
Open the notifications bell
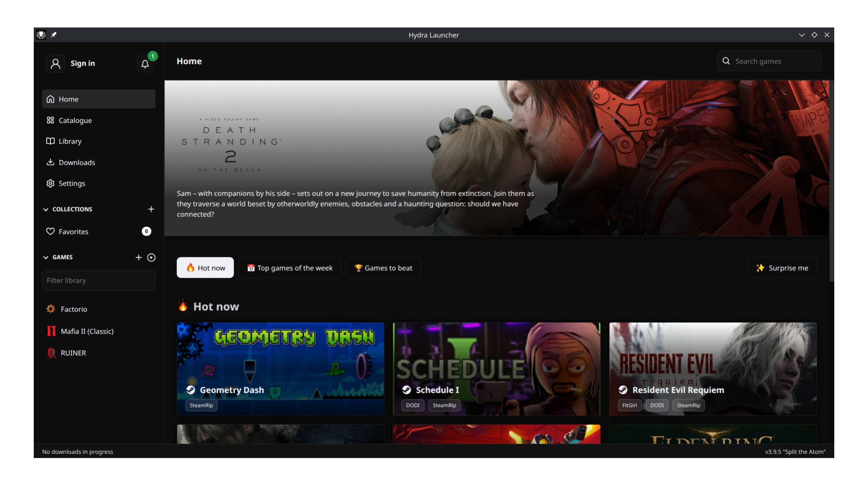(145, 64)
